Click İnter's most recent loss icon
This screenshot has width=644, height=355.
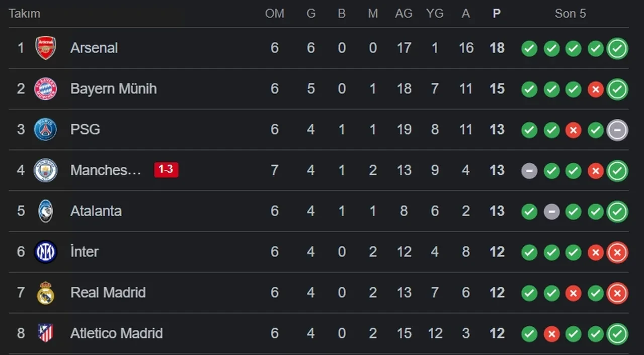[x=617, y=252]
